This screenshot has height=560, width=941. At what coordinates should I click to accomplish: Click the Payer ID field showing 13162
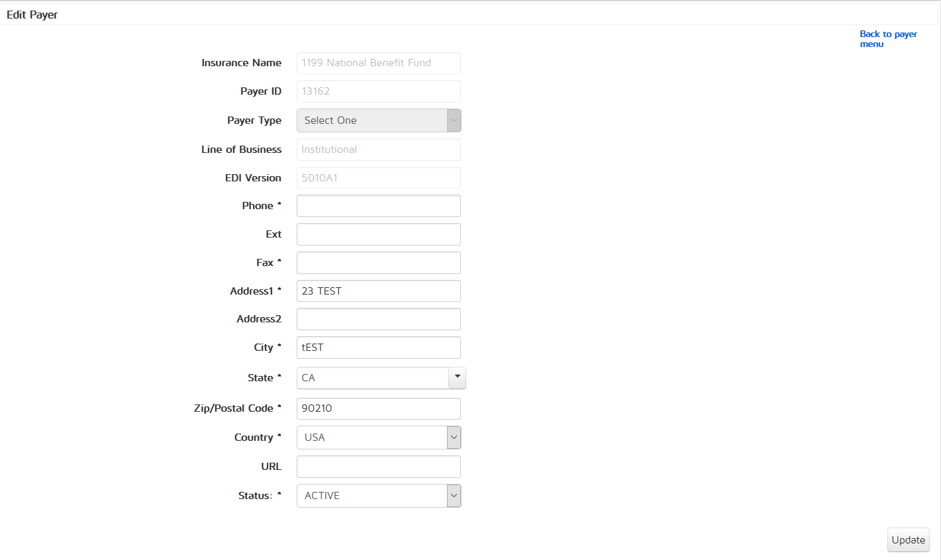(x=378, y=91)
